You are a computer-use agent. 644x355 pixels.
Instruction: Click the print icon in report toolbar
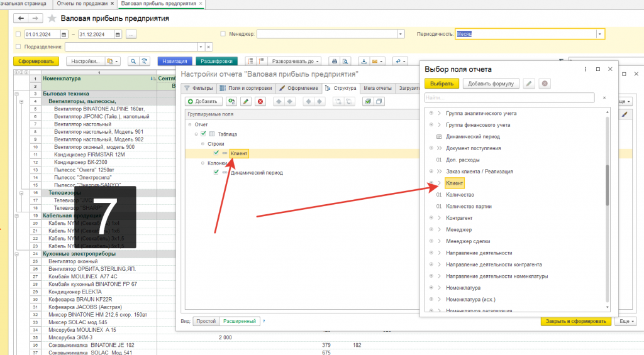point(335,61)
